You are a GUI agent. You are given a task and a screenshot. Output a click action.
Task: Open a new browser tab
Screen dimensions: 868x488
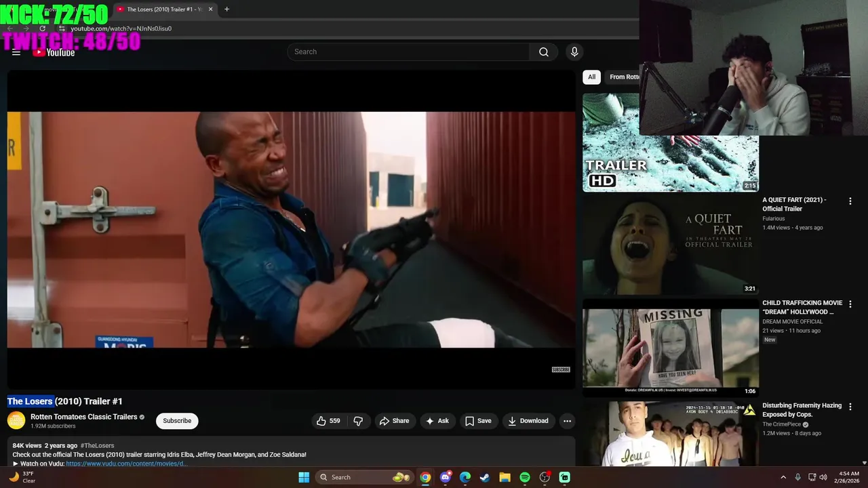(x=226, y=9)
